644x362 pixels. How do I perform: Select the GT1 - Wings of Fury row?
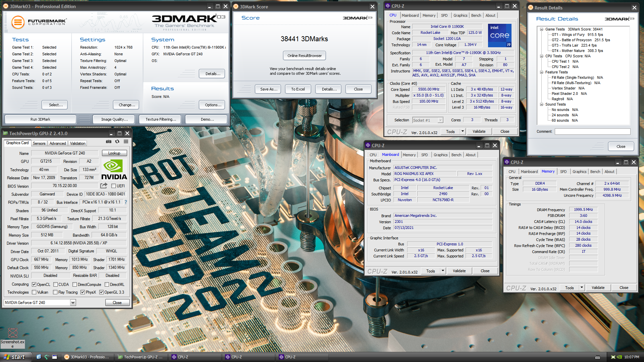pos(577,35)
